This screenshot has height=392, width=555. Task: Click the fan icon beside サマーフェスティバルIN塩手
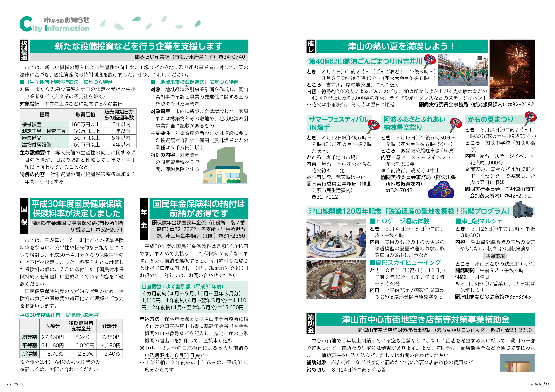tap(373, 127)
